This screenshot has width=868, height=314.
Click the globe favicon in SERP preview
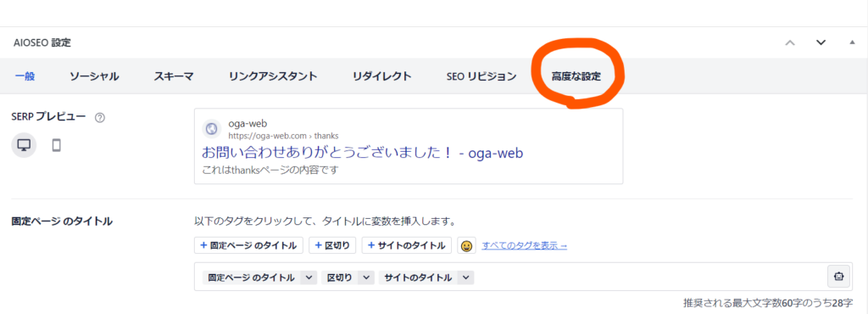pos(211,128)
